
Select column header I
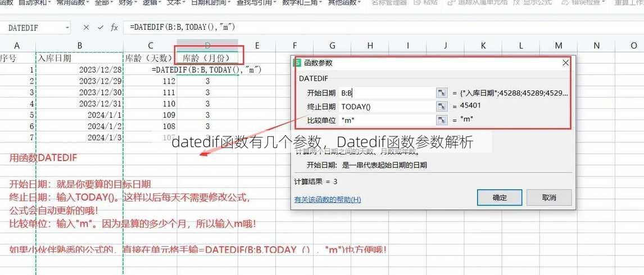[408, 45]
